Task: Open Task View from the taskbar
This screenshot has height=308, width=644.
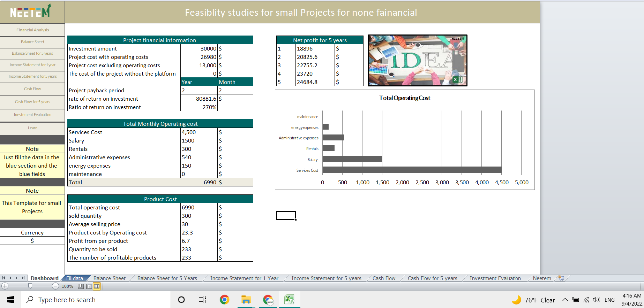Action: click(x=202, y=300)
